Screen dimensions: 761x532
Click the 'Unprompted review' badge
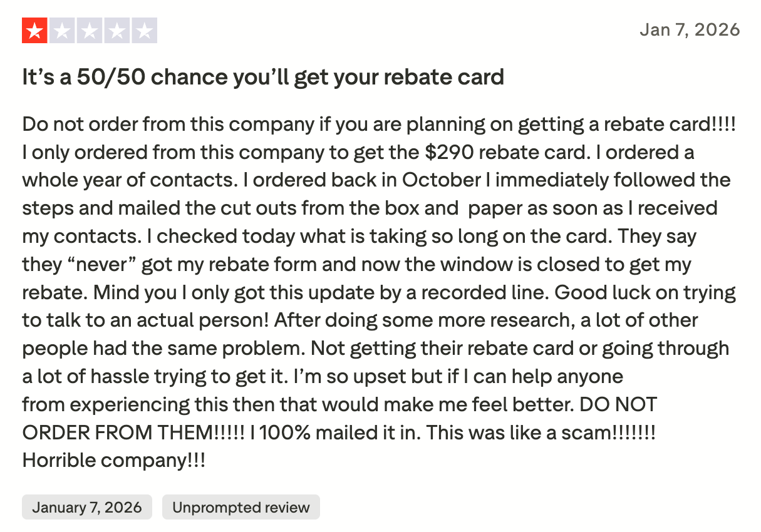coord(241,507)
